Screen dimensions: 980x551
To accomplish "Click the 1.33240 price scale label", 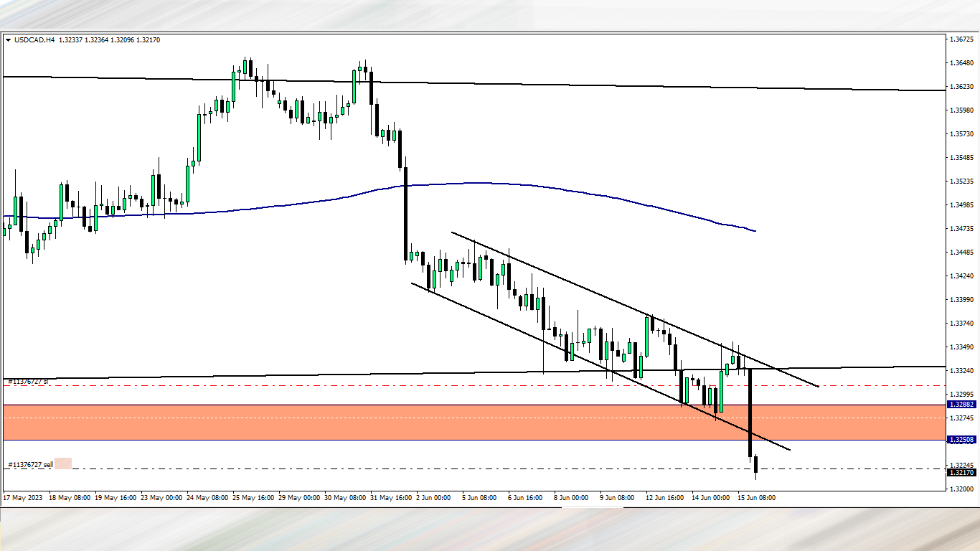I will tap(961, 371).
